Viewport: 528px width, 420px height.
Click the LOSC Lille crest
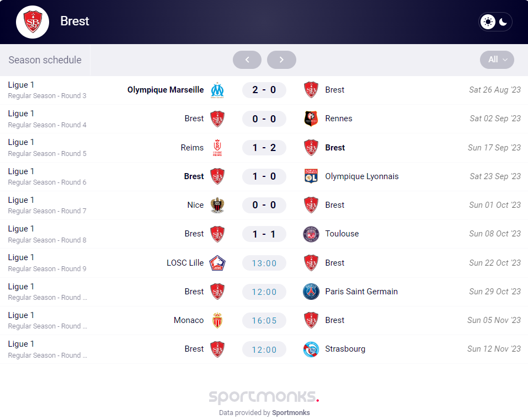217,263
